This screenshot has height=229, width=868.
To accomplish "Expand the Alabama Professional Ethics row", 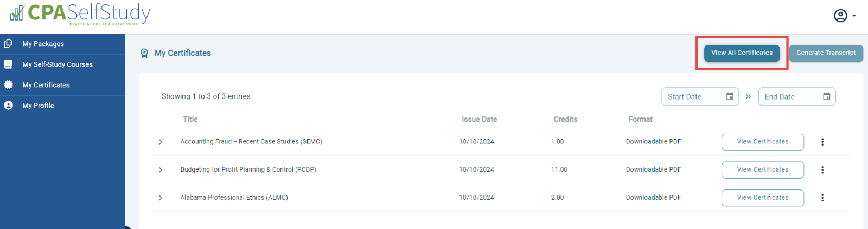I will (161, 198).
